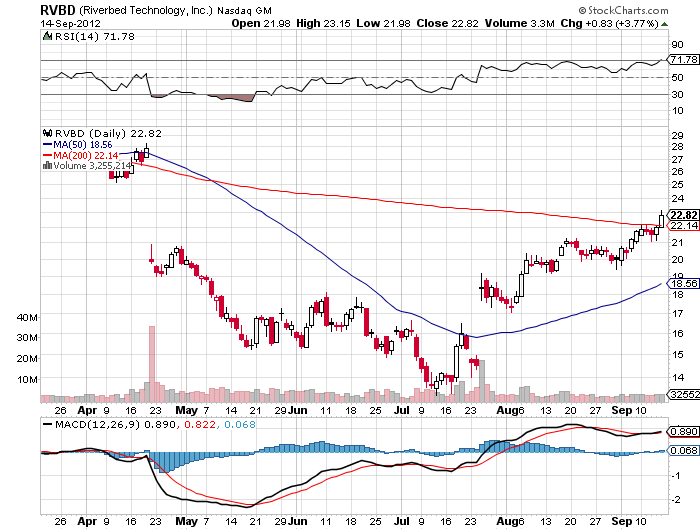Click the RSI axis level 10

(677, 110)
